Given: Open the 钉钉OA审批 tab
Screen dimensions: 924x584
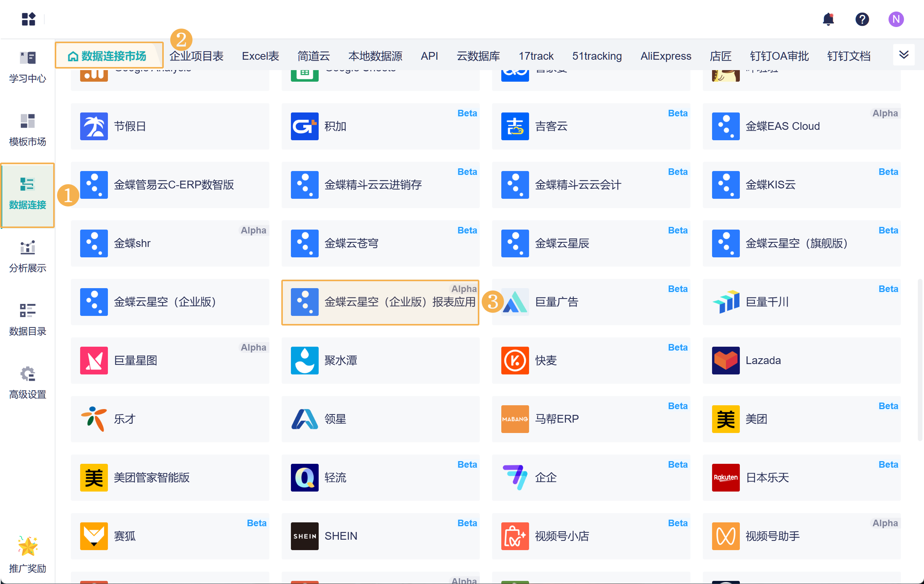Looking at the screenshot, I should click(779, 56).
